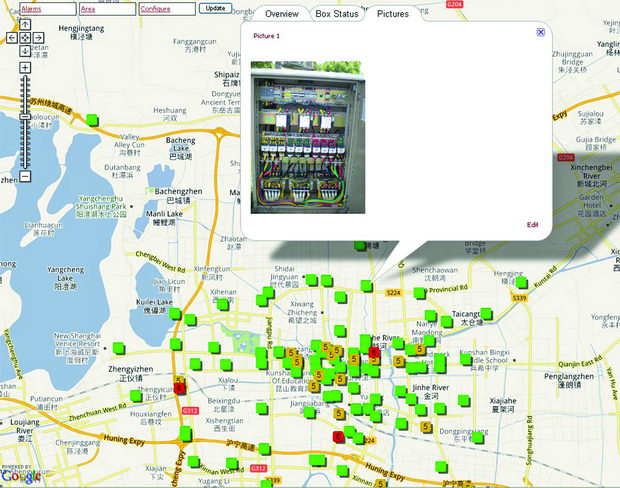Image resolution: width=620 pixels, height=488 pixels.
Task: Select green marker near Suzhou ring expressway
Action: pyautogui.click(x=92, y=120)
